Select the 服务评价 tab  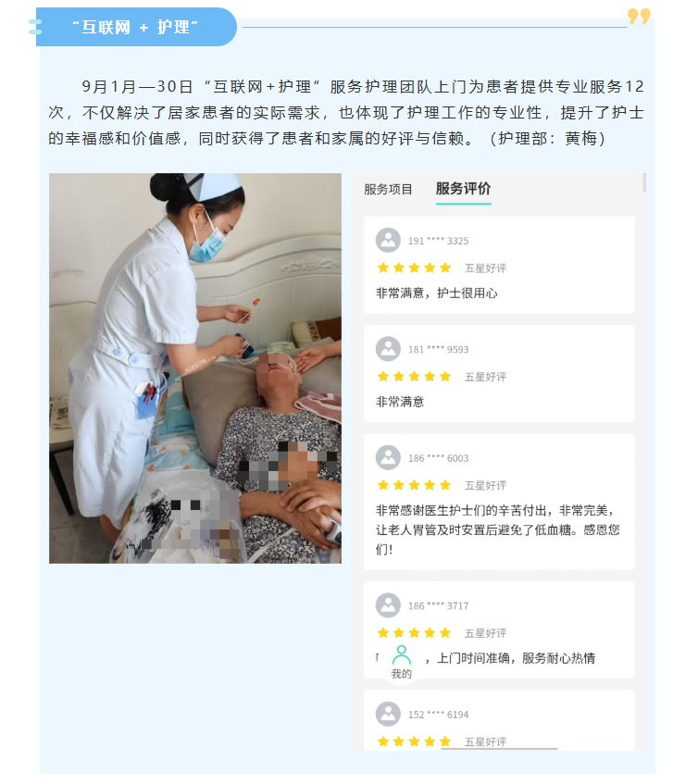coord(463,189)
